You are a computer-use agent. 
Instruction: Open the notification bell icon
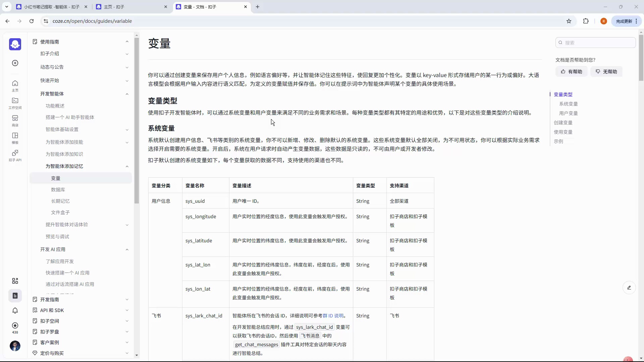click(15, 311)
